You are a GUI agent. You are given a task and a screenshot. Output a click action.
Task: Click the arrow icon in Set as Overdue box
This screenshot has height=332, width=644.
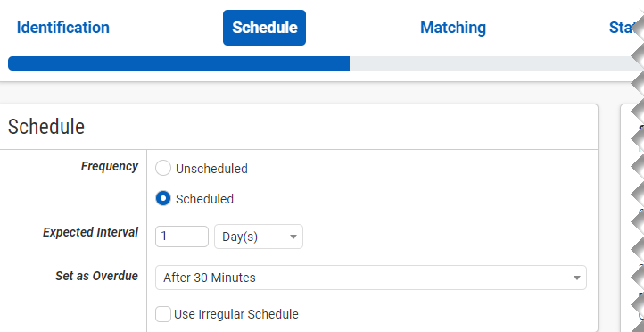577,278
